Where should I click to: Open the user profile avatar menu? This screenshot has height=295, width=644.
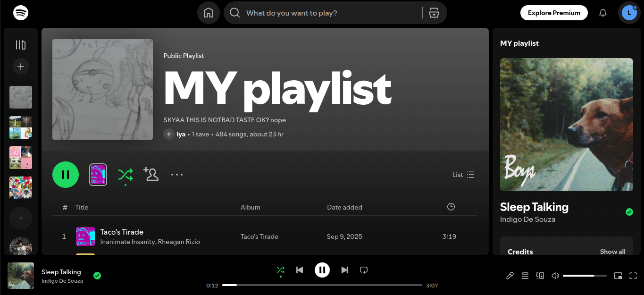click(x=629, y=13)
